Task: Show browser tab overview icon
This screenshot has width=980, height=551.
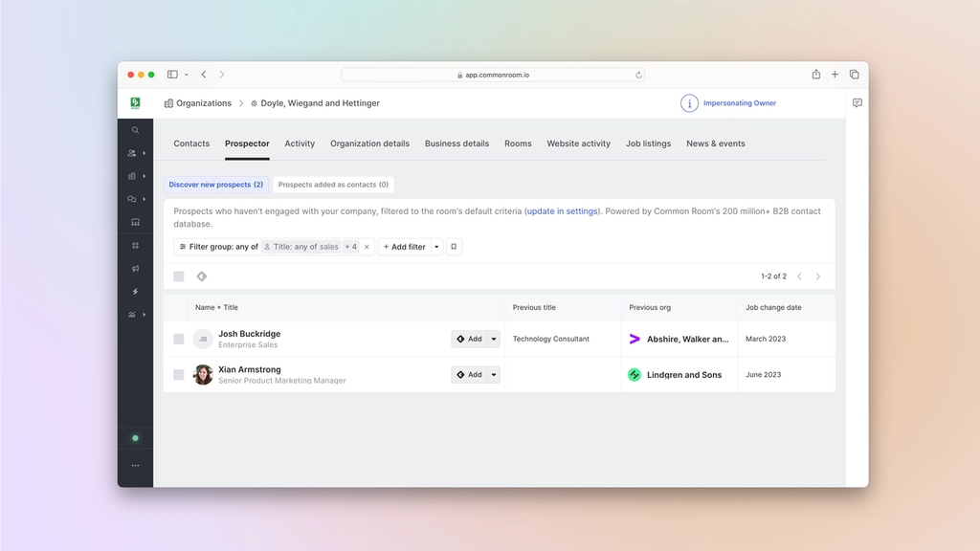Action: tap(854, 75)
